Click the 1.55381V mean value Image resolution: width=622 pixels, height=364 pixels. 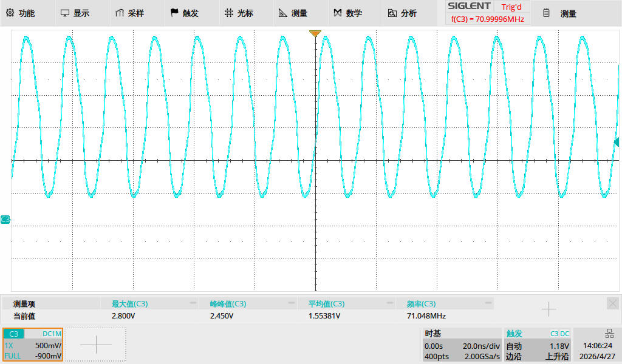(x=324, y=316)
